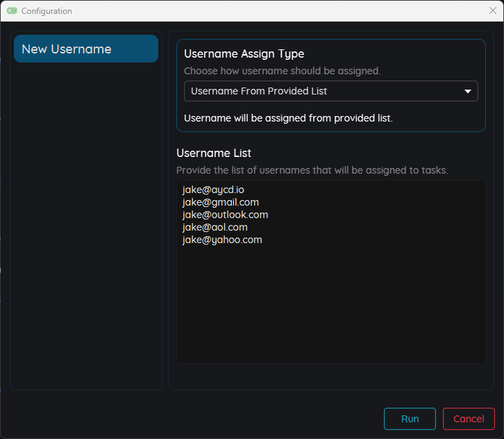Click the assign type dropdown arrow
Image resolution: width=504 pixels, height=439 pixels.
(x=468, y=91)
